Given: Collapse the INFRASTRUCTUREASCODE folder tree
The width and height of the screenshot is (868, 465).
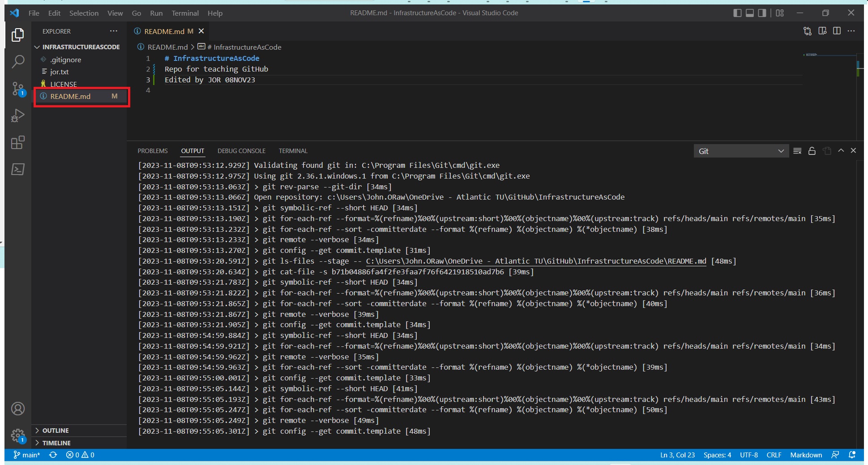Looking at the screenshot, I should click(x=81, y=47).
